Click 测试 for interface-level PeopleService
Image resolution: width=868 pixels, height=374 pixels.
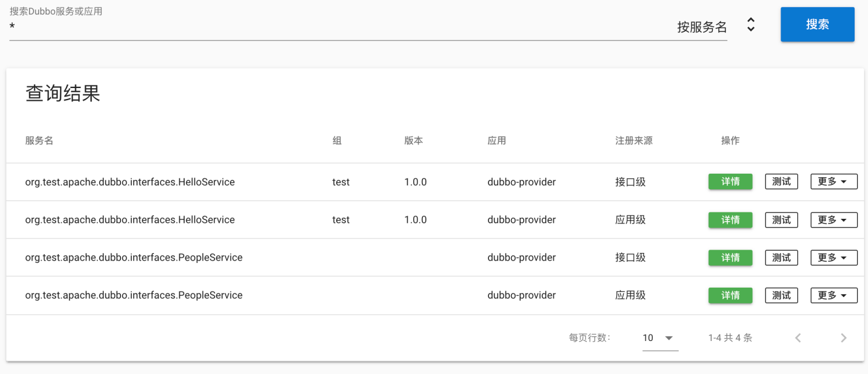click(781, 258)
